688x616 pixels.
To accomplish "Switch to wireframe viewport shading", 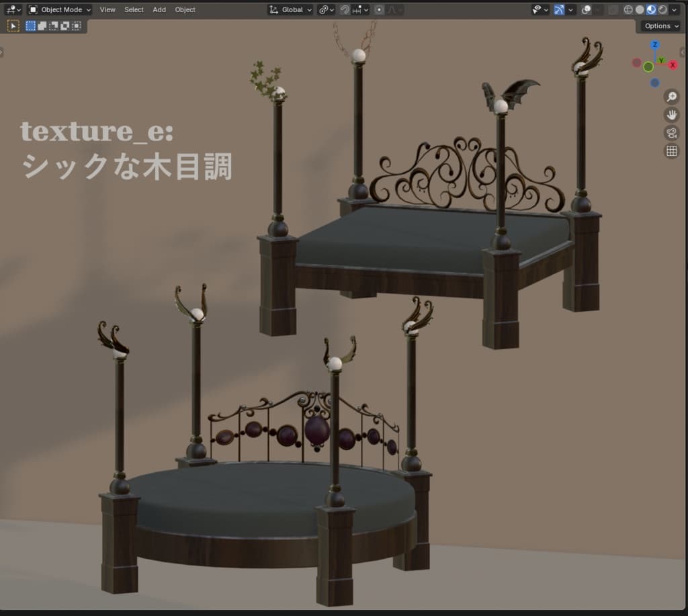I will (x=628, y=10).
